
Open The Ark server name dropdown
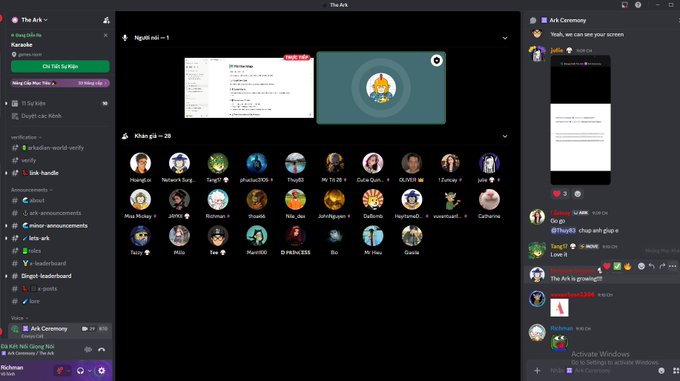(34, 20)
